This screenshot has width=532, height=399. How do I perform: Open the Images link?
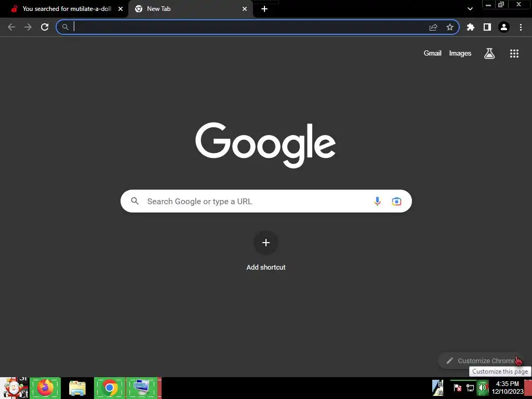pos(460,54)
